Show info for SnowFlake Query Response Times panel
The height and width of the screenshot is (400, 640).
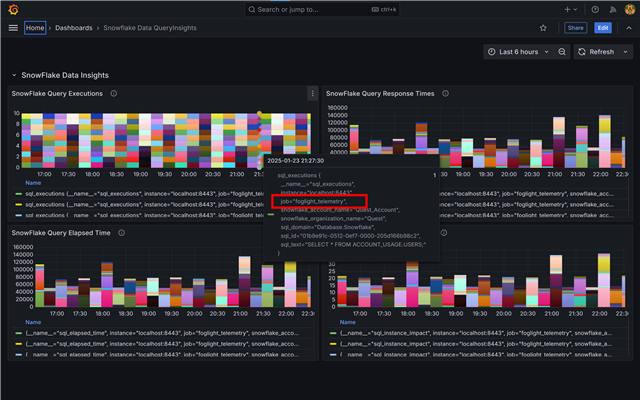(445, 93)
